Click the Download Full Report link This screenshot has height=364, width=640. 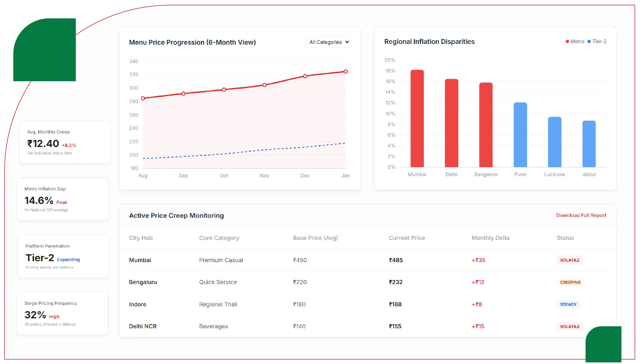(x=581, y=215)
